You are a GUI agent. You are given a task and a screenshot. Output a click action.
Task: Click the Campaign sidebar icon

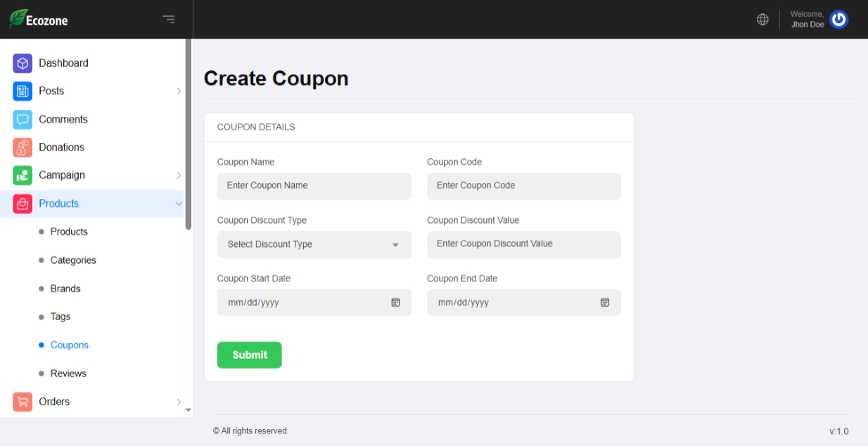(x=23, y=175)
